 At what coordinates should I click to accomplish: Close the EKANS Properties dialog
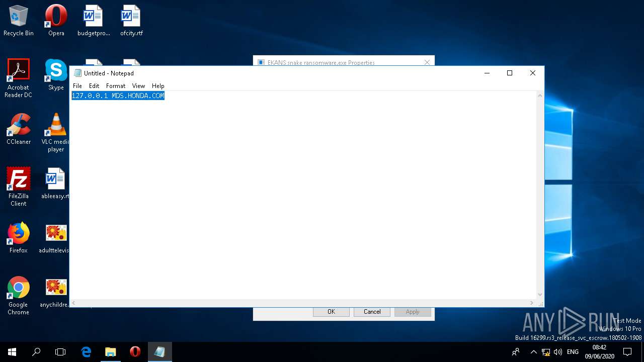(x=427, y=62)
